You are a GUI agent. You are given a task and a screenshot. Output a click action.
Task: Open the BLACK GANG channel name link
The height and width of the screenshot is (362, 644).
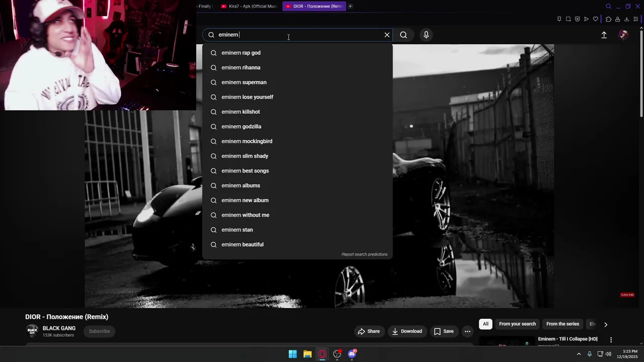point(59,328)
